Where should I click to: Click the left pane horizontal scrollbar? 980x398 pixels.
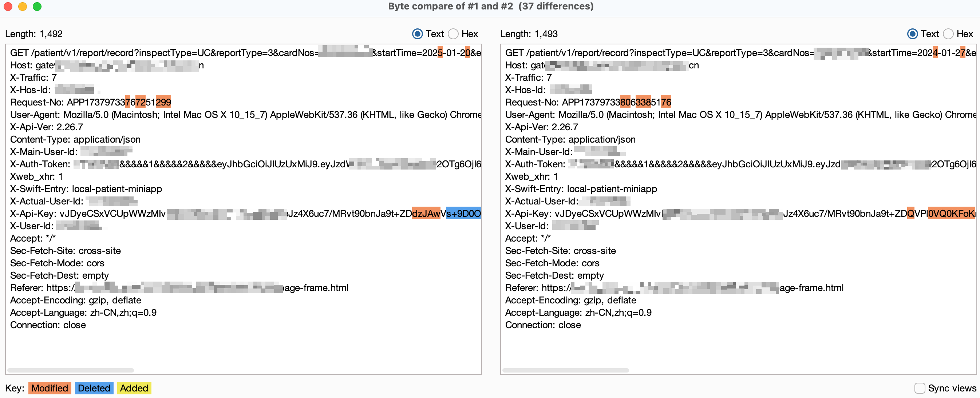tap(71, 370)
